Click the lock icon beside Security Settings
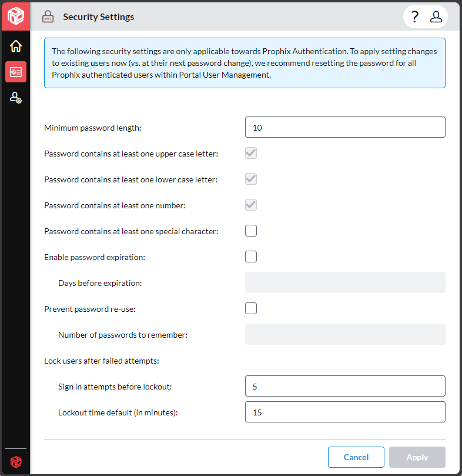This screenshot has width=462, height=476. tap(48, 16)
